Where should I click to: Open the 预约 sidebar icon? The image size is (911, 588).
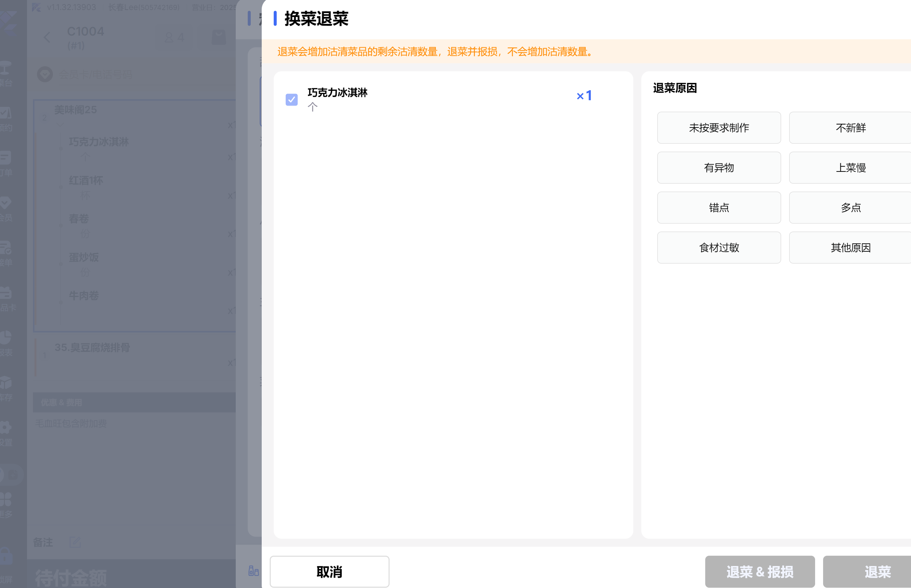(6, 119)
